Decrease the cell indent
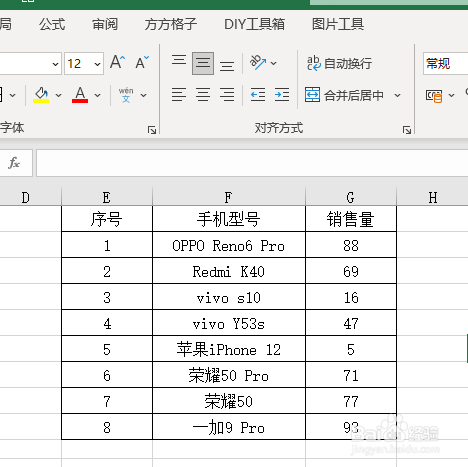Image resolution: width=468 pixels, height=467 pixels. tap(258, 95)
